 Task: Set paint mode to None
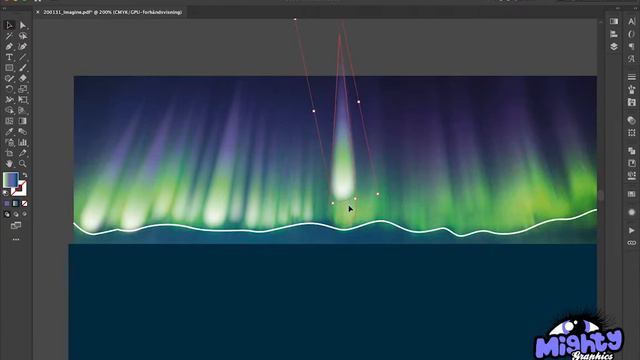pos(24,203)
